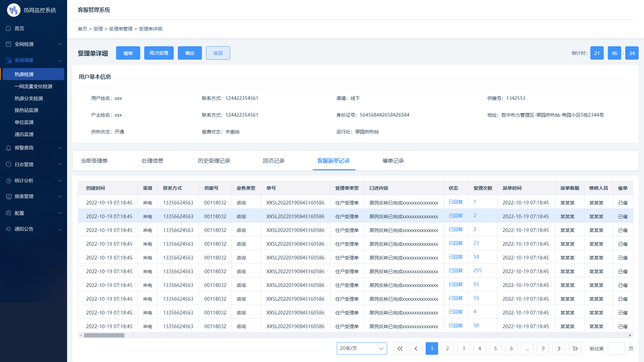Click the 确定 button
644x362 pixels.
[190, 53]
